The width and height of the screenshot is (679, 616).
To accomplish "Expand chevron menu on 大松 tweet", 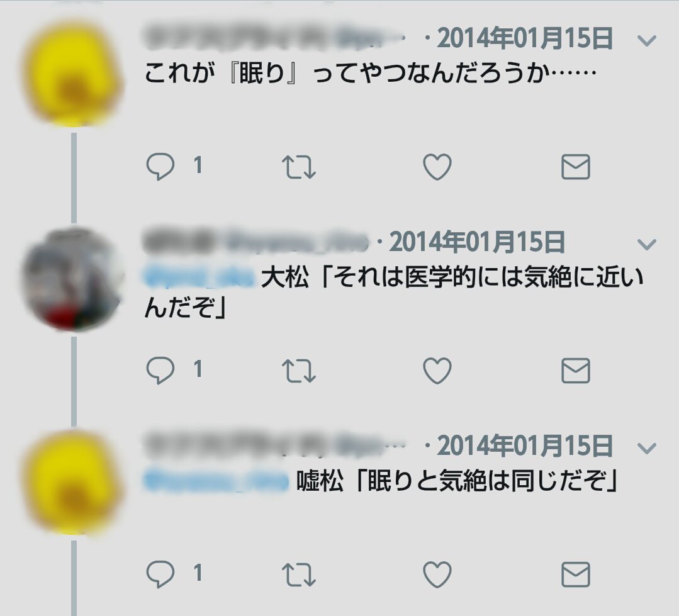I will pyautogui.click(x=647, y=245).
